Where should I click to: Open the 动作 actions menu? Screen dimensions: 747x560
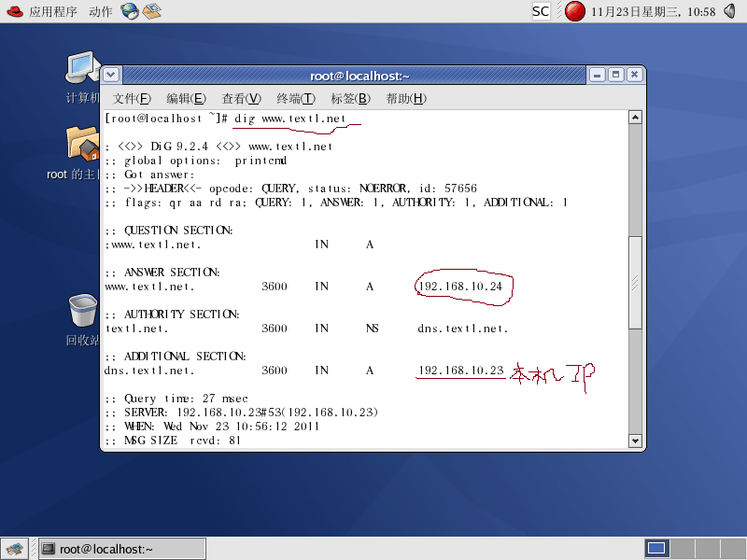point(100,11)
